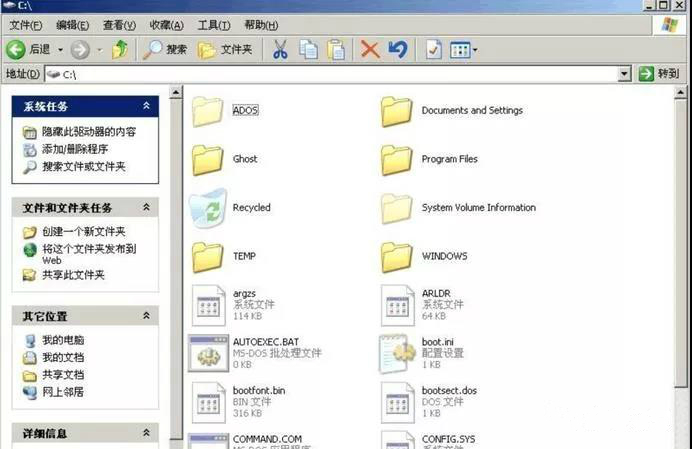Open the 工具(T) menu
692x449 pixels.
214,24
